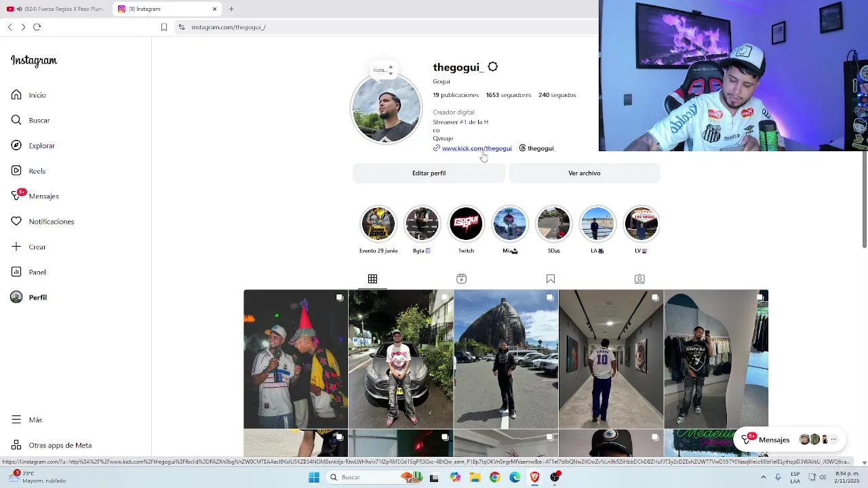The image size is (868, 488).
Task: Show the 1653 seguidores list
Action: tap(509, 95)
